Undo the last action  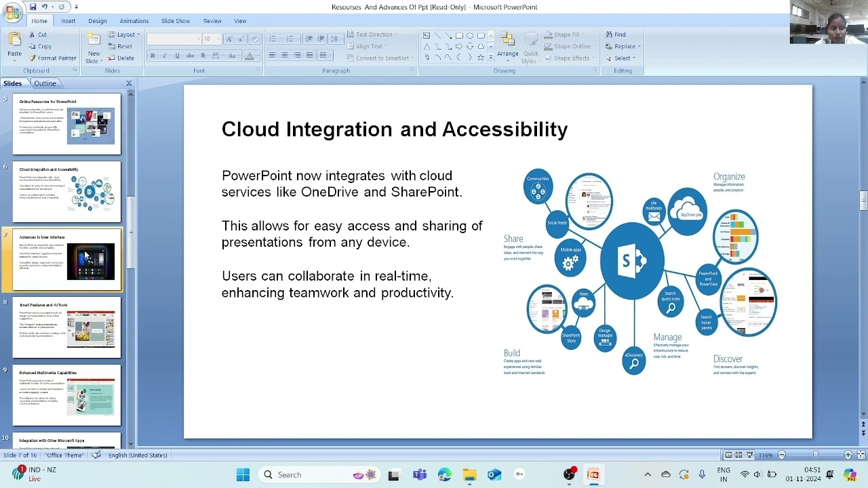45,7
